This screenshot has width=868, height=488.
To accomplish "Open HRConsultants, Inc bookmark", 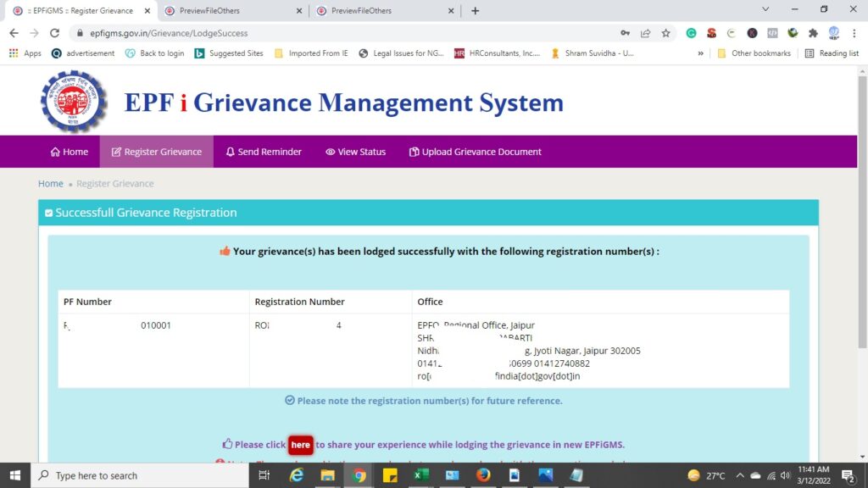I will click(497, 53).
